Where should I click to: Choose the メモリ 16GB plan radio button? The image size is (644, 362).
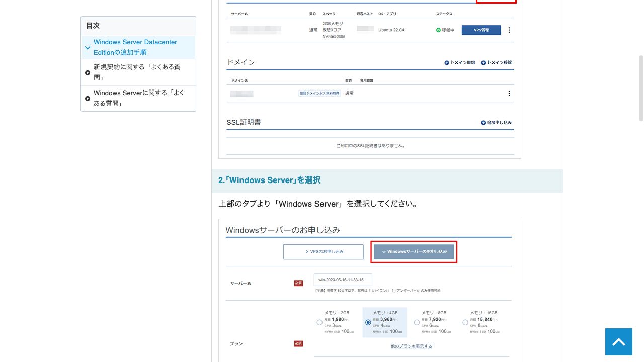465,323
